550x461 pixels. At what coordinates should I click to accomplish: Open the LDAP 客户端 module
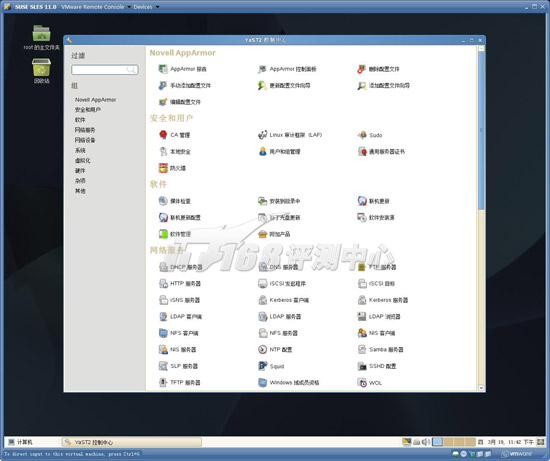(180, 316)
